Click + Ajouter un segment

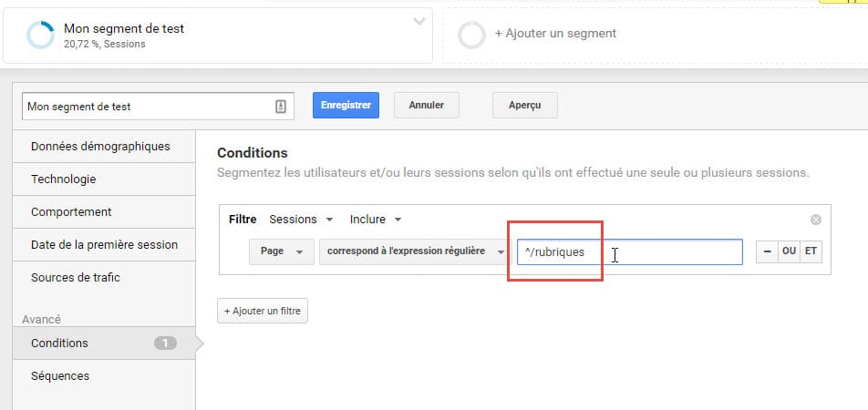click(555, 33)
